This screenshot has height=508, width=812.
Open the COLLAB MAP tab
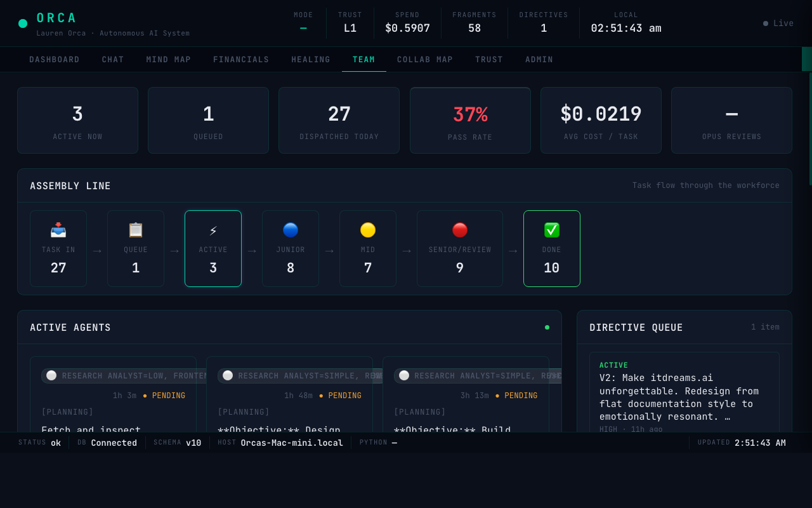pos(425,59)
